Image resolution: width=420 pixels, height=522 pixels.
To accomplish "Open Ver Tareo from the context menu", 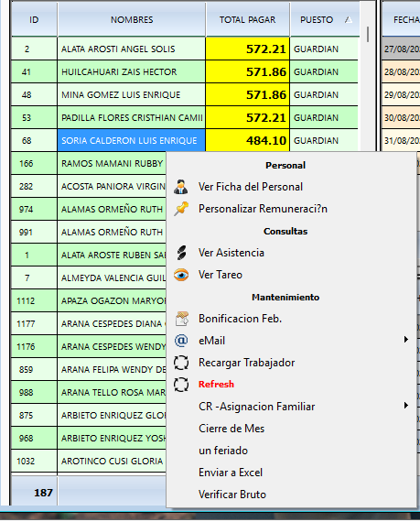I will (221, 275).
